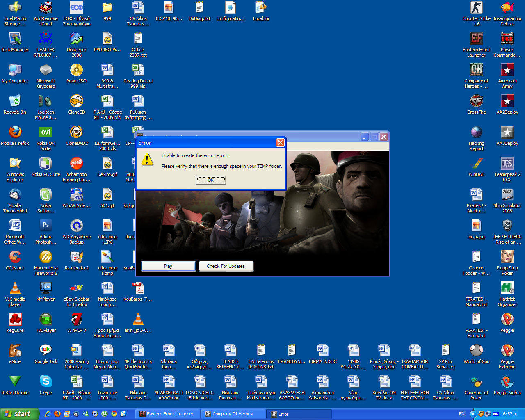Select the TVUPlayer desktop icon

[x=46, y=322]
